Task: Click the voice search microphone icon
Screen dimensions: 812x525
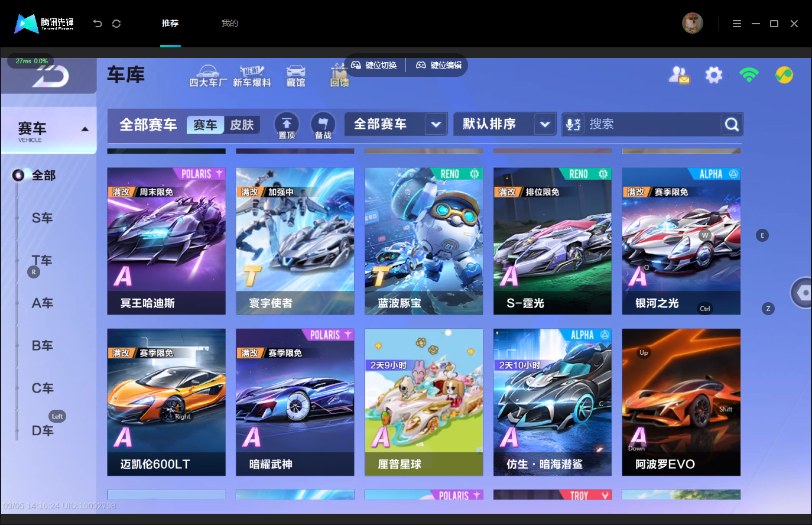Action: [573, 124]
